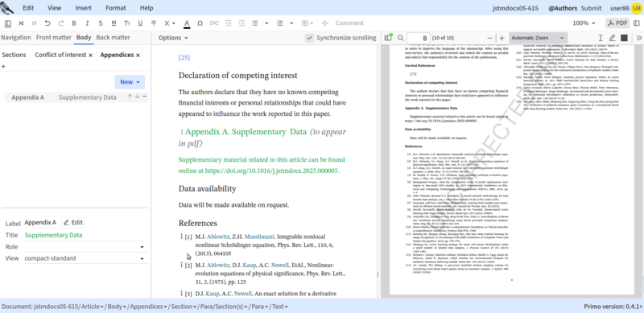Open handle menu for Appendix A heading
Image resolution: width=644 pixels, height=313 pixels.
(181, 132)
